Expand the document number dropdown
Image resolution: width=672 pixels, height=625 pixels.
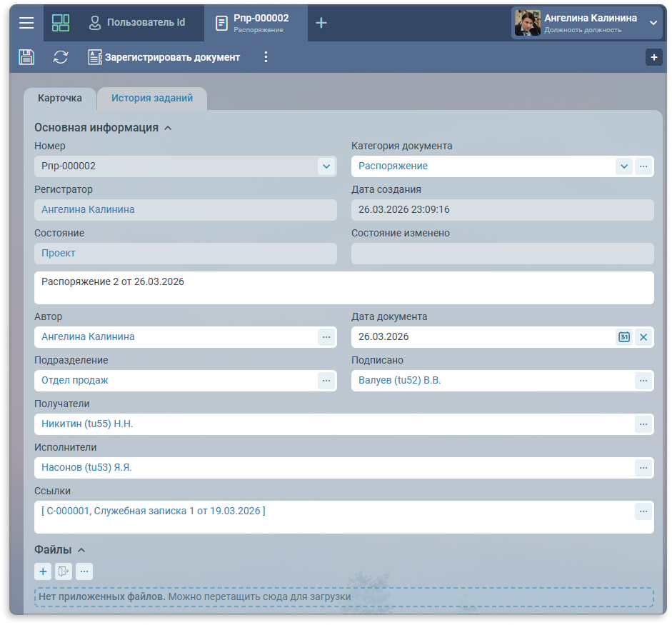[x=326, y=166]
